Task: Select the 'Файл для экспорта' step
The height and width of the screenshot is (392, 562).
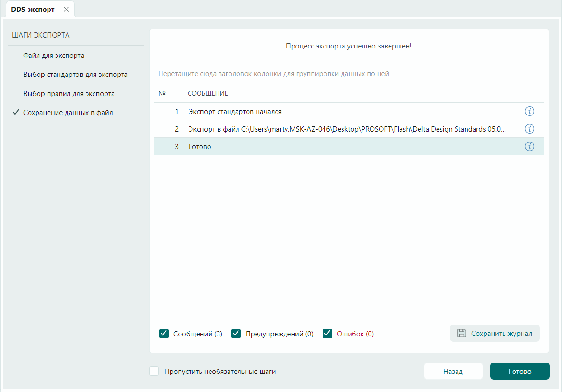Action: click(54, 56)
